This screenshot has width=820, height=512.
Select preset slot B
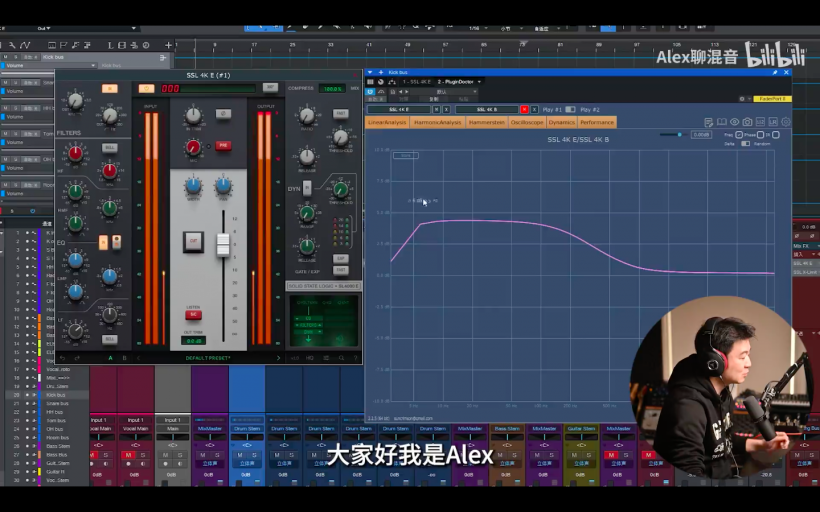(124, 358)
